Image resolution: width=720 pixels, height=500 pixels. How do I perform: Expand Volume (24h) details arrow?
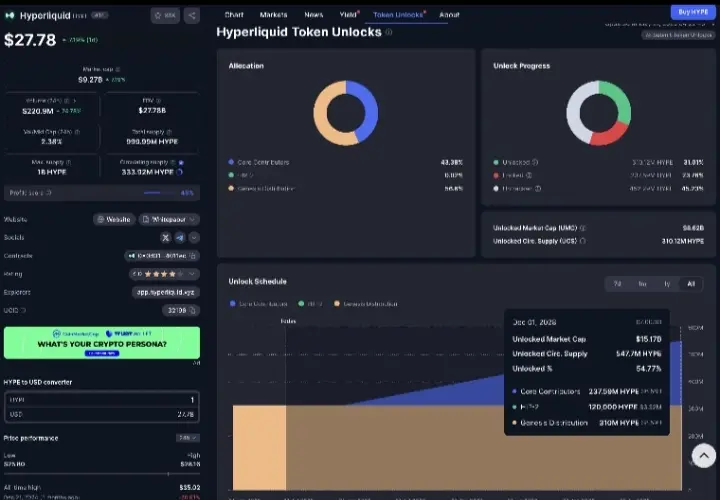[x=74, y=100]
